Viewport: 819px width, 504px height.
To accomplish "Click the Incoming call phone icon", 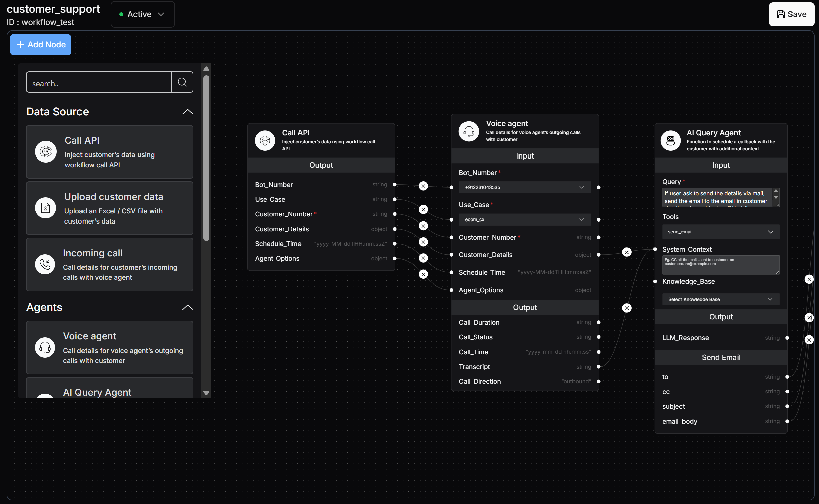I will click(45, 264).
